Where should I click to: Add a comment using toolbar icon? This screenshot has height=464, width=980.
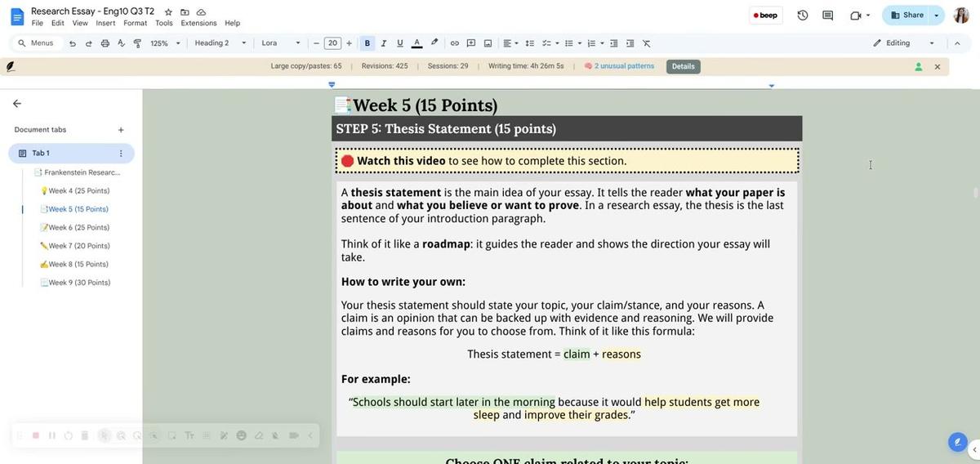[x=471, y=43]
